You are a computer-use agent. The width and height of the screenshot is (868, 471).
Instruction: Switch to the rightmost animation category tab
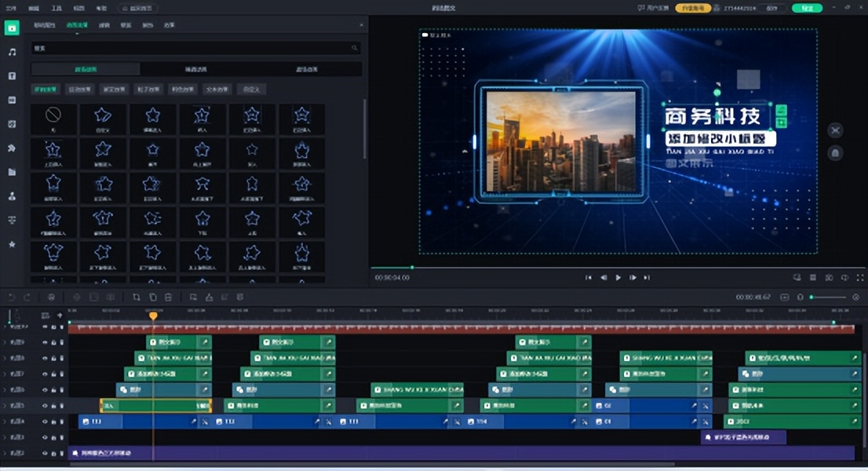[307, 69]
